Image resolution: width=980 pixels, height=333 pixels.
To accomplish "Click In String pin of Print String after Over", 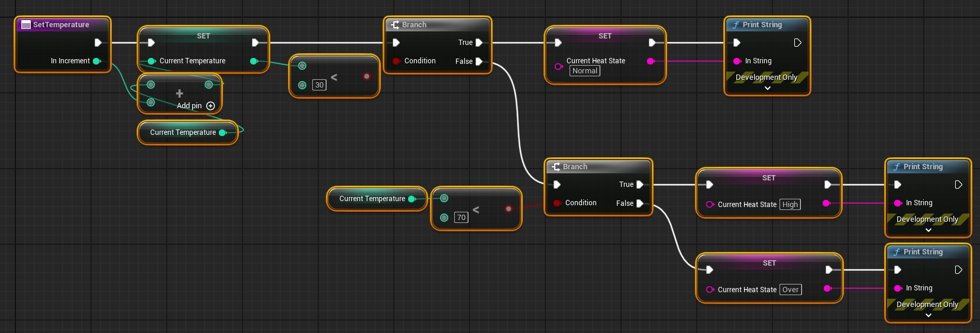I will (x=898, y=288).
